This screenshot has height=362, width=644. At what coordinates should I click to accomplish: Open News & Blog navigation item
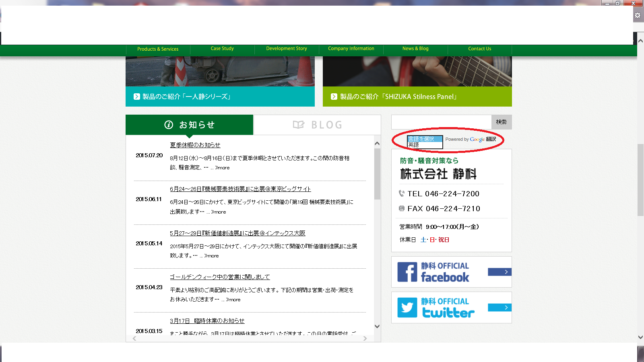pos(415,49)
